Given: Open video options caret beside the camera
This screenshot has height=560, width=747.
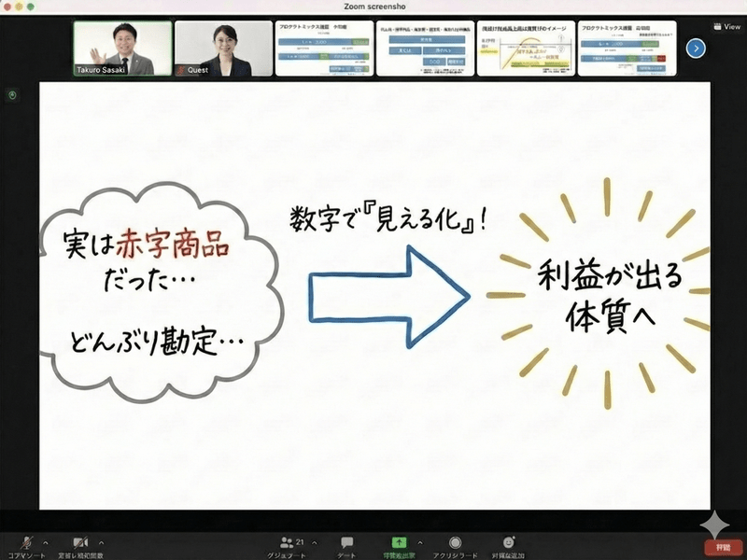Looking at the screenshot, I should pos(101,541).
